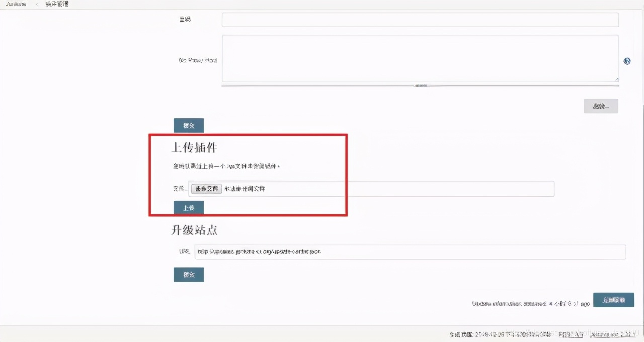Viewport: 644px width, 342px height.
Task: Click the help icon beside No Proxy Host
Action: pyautogui.click(x=627, y=61)
